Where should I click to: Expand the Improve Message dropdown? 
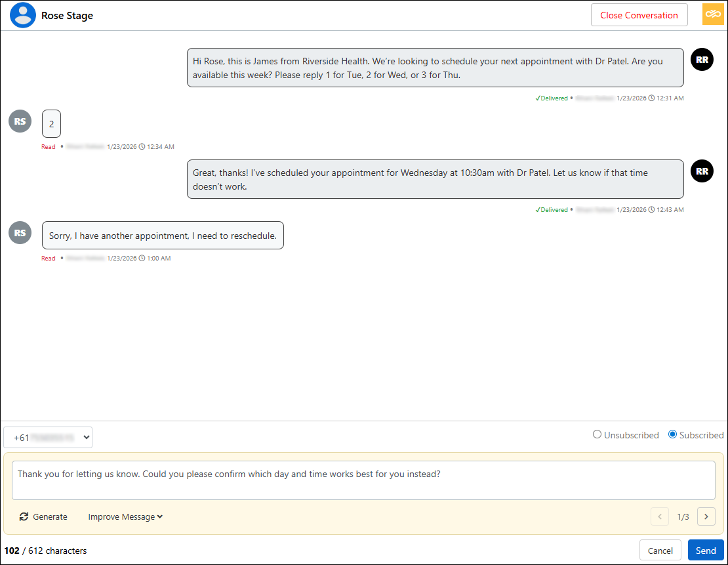click(125, 516)
